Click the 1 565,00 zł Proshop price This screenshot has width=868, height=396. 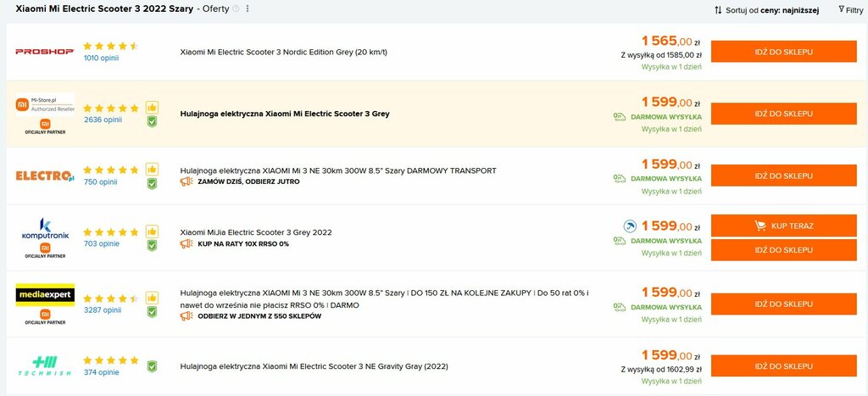coord(671,41)
